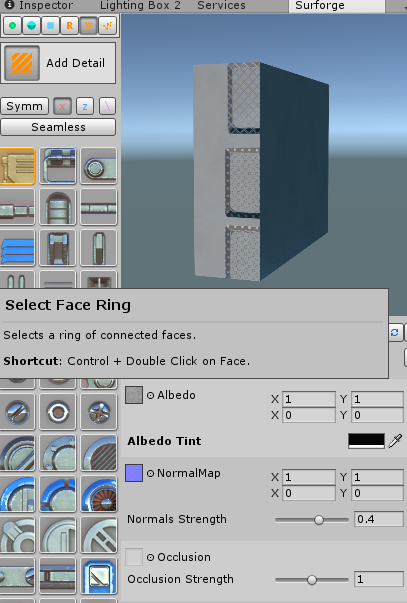Click the Normals Strength 0.4 value field

tap(379, 520)
